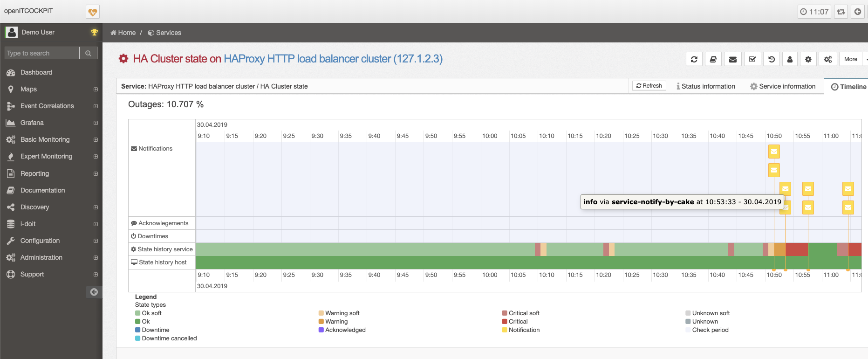Click the Event Correlations sidebar icon

coord(11,106)
